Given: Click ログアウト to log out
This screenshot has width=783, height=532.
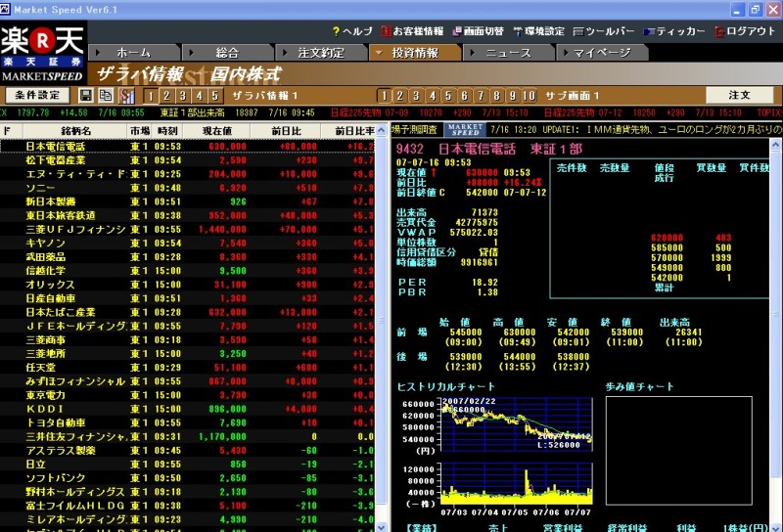Looking at the screenshot, I should (745, 31).
